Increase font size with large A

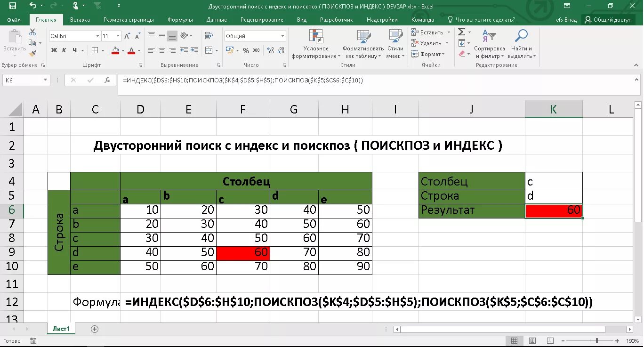127,36
